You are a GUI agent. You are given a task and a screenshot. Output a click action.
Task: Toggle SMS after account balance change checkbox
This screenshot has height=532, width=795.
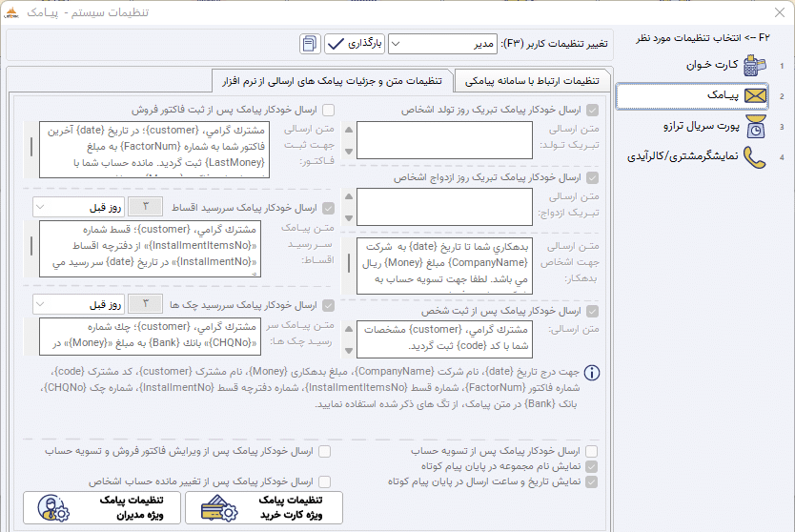click(x=324, y=481)
